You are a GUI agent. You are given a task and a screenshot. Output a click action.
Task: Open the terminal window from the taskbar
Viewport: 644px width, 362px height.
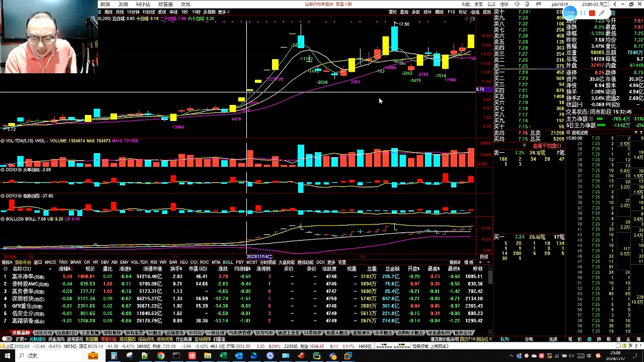(x=176, y=356)
